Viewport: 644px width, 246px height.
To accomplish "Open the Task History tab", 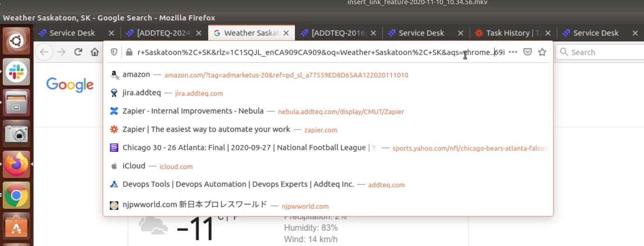I will pos(514,33).
